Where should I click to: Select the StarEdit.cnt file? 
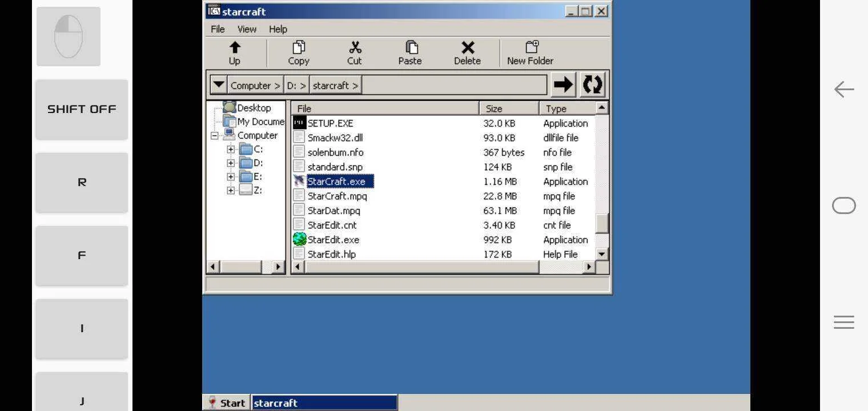tap(332, 225)
